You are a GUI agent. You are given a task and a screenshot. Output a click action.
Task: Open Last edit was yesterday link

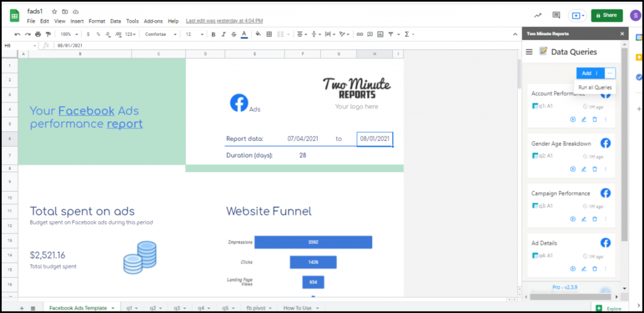(225, 21)
